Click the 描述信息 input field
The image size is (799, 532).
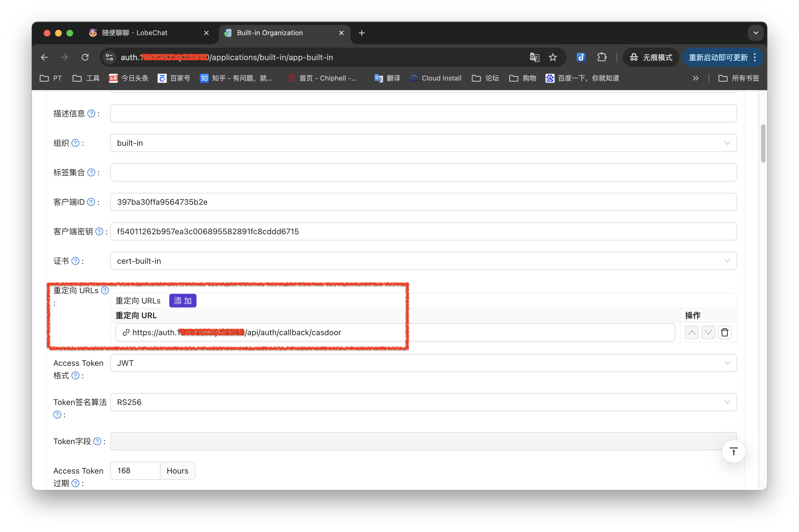(x=423, y=114)
